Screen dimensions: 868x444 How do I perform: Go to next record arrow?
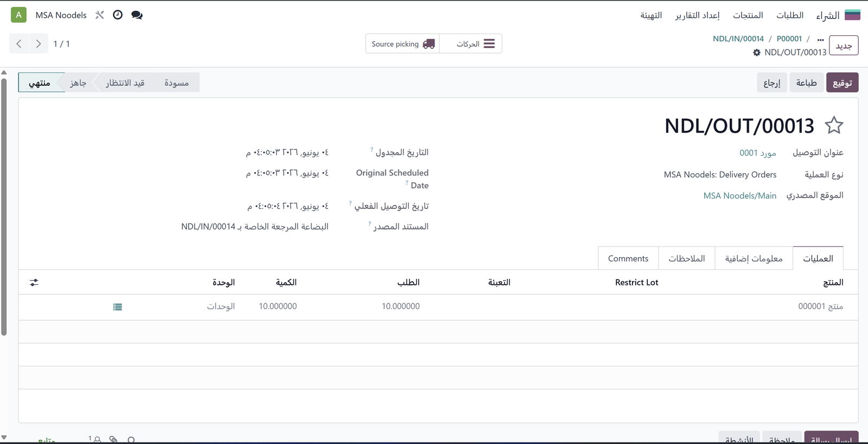39,44
